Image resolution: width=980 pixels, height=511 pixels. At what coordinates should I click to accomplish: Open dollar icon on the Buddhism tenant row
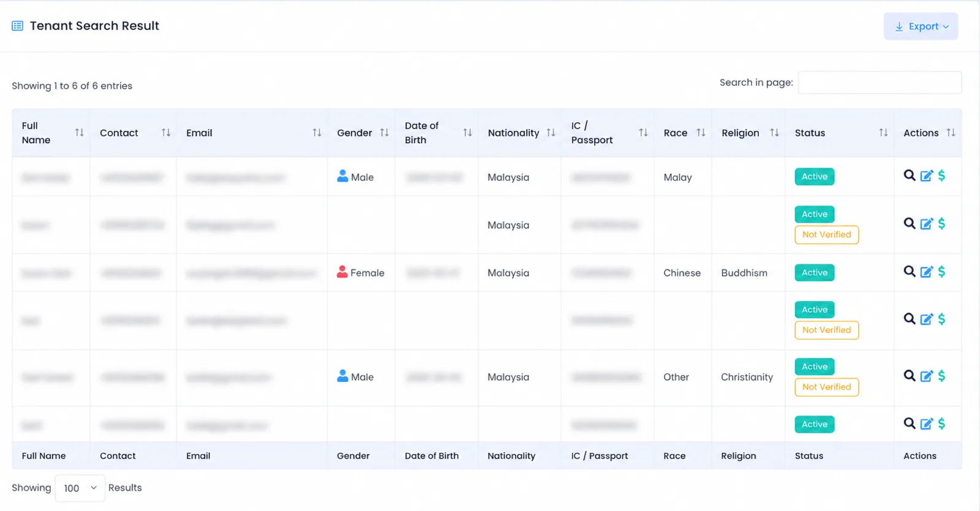941,271
